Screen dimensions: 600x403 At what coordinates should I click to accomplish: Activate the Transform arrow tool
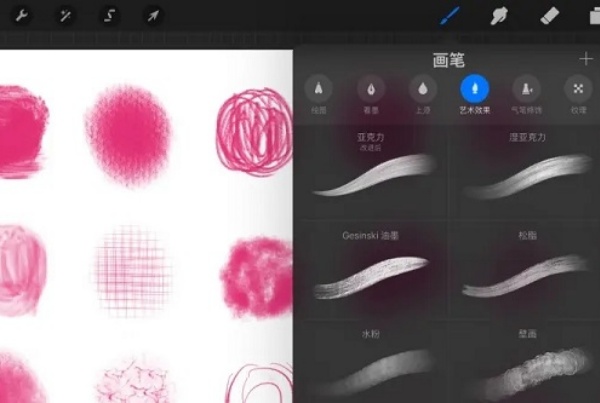pos(153,16)
